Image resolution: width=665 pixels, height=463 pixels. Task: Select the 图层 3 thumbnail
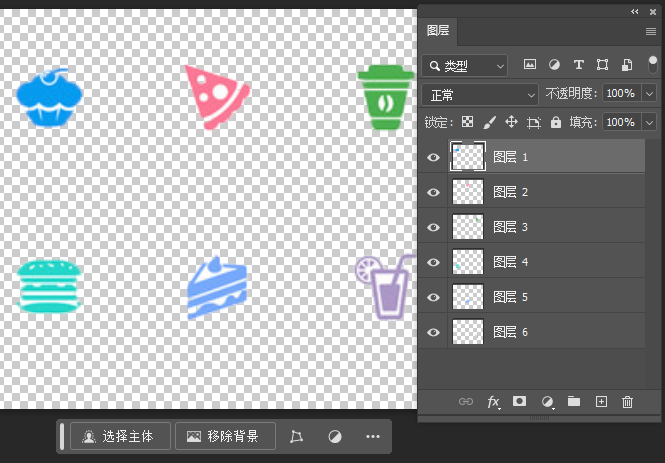pos(467,227)
